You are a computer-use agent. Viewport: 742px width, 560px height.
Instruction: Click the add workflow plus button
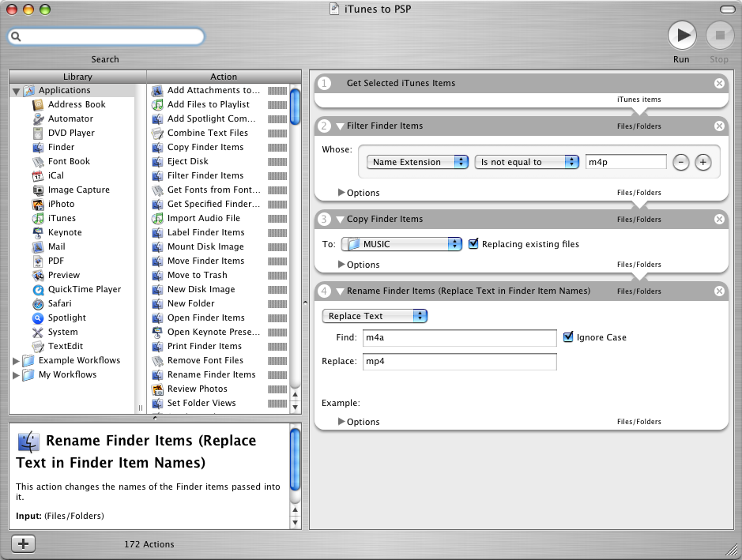click(23, 543)
